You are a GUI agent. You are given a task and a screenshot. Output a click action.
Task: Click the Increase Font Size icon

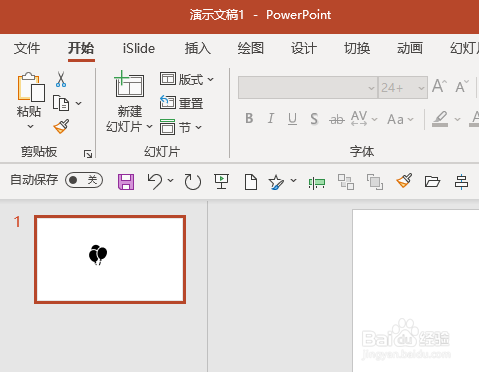click(x=439, y=86)
